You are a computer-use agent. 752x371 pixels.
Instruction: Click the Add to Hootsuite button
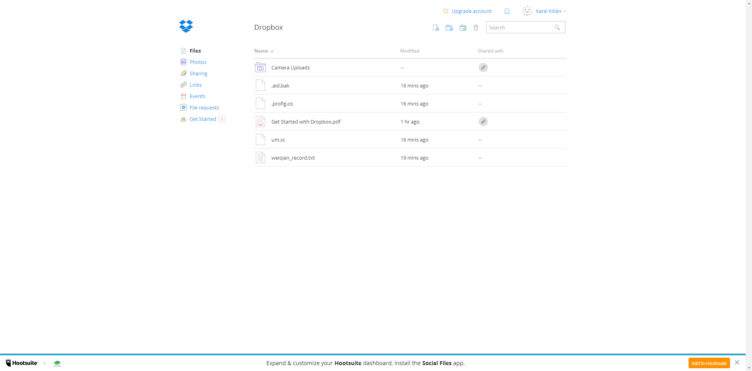[709, 363]
